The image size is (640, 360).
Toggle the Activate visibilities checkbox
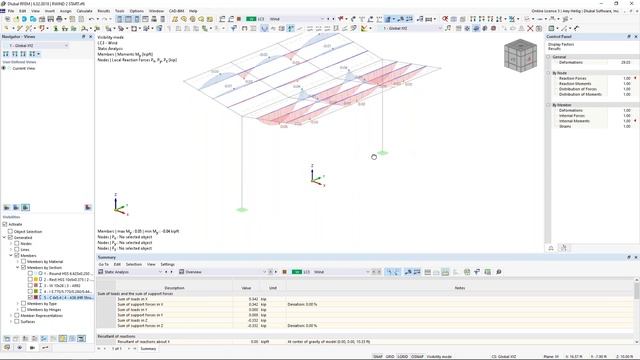[5, 224]
